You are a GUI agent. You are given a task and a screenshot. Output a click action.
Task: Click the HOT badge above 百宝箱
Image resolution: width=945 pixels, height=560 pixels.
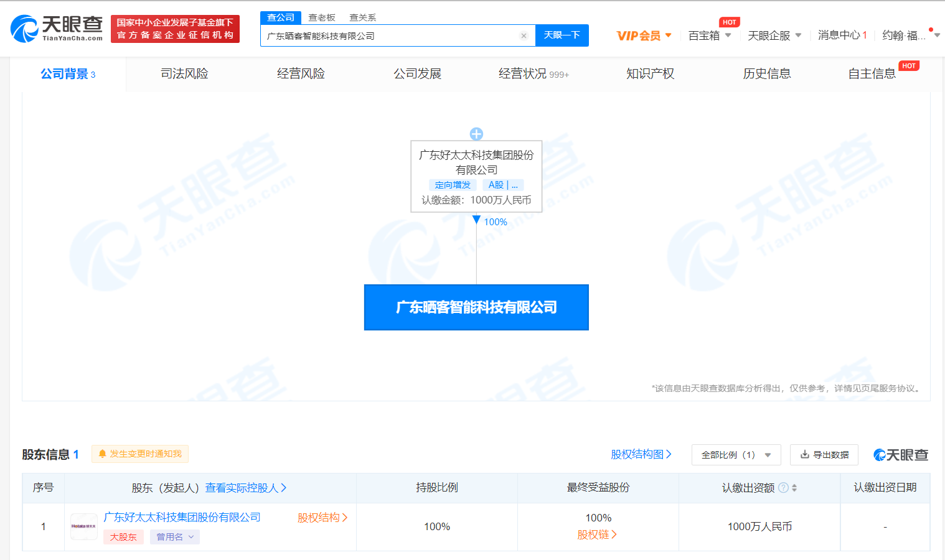pos(729,22)
